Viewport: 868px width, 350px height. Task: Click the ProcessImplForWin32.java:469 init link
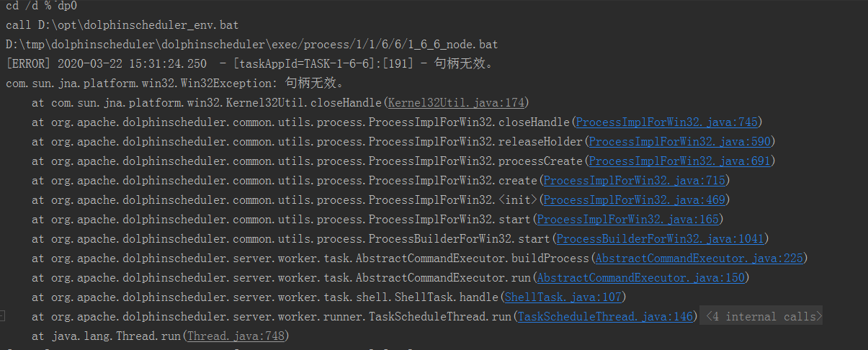(633, 199)
